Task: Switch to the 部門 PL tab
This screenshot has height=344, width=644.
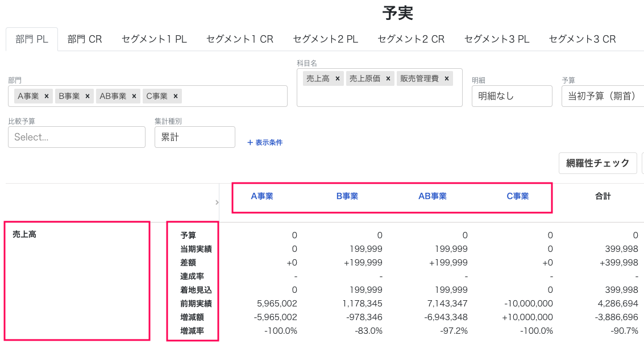Action: [32, 39]
